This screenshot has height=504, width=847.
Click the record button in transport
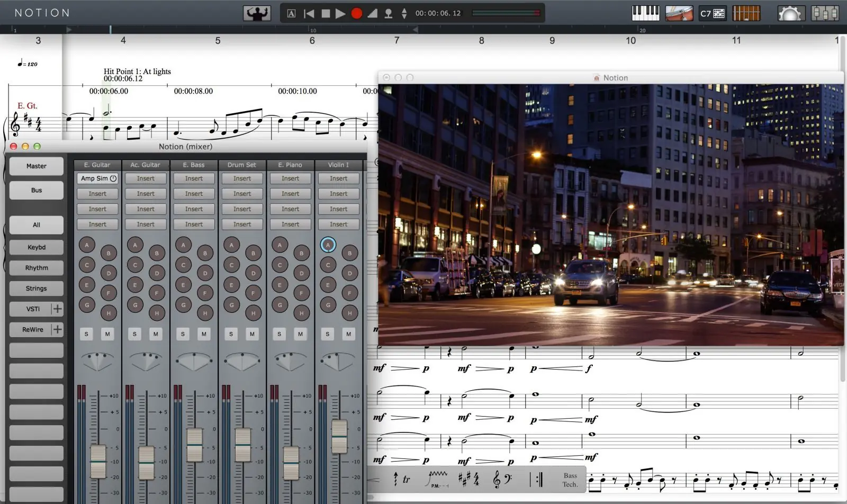(357, 13)
